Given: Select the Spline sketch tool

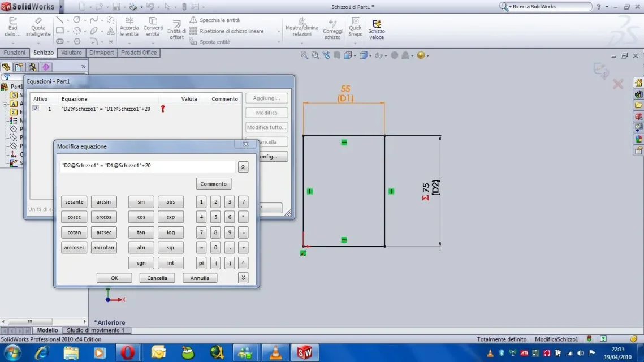Looking at the screenshot, I should point(94,20).
